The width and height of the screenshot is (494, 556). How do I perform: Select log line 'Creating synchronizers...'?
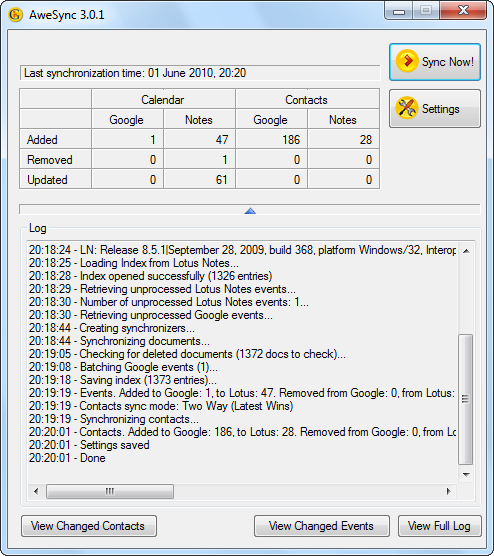[x=112, y=328]
